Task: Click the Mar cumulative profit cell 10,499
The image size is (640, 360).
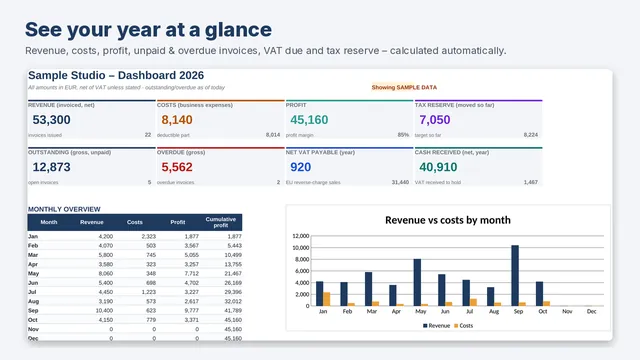Action: 233,255
